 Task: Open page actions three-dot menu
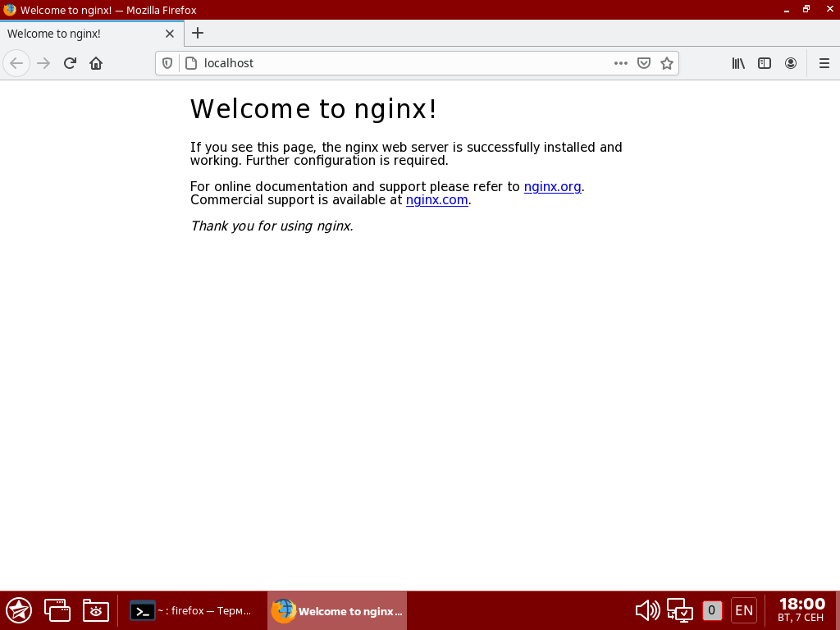621,63
